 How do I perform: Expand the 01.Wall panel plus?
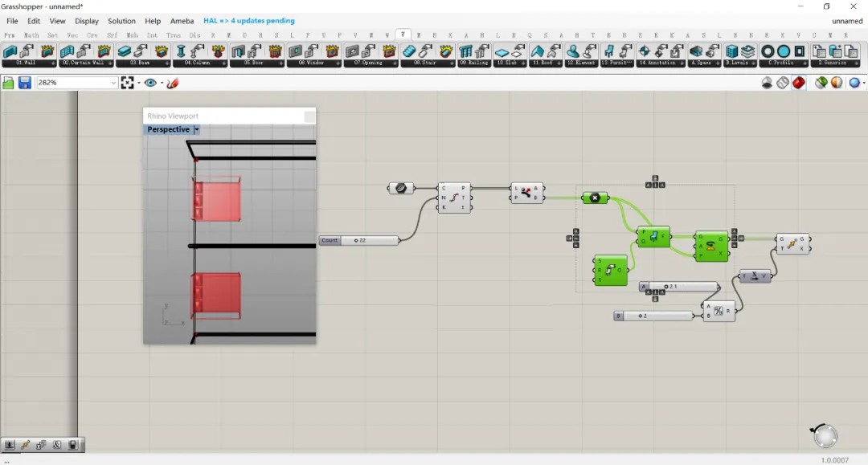(x=53, y=63)
